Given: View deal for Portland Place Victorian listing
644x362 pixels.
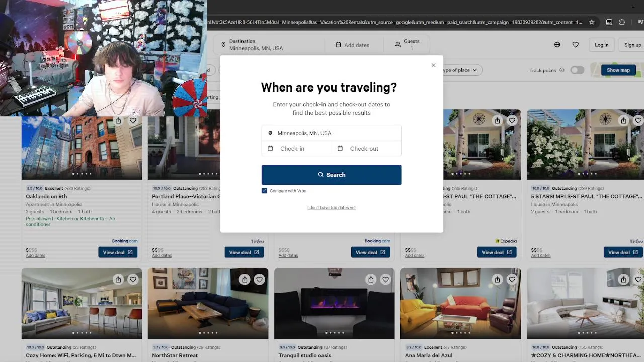Looking at the screenshot, I should pyautogui.click(x=244, y=252).
